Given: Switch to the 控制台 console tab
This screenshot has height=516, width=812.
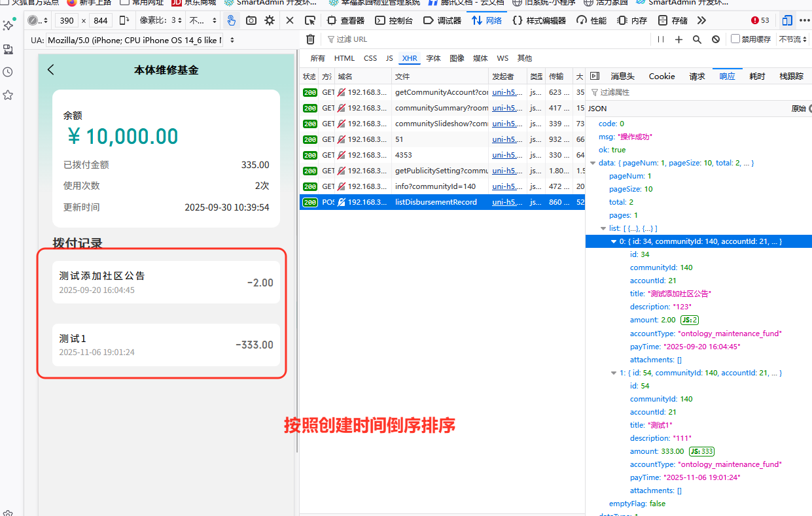Looking at the screenshot, I should coord(394,20).
